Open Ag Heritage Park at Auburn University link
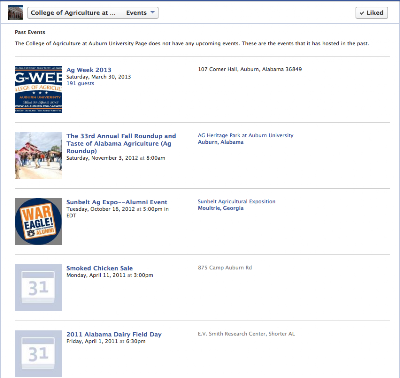The height and width of the screenshot is (378, 400). point(245,135)
